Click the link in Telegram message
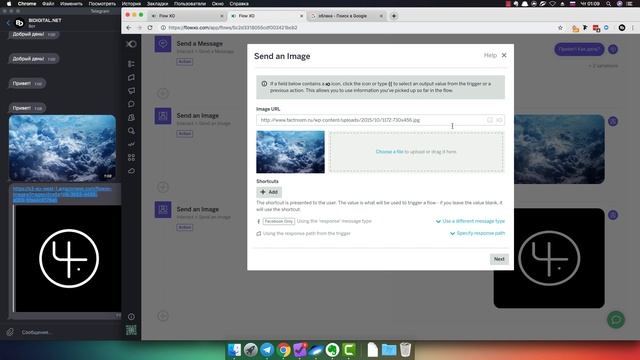The image size is (640, 360). pyautogui.click(x=61, y=194)
